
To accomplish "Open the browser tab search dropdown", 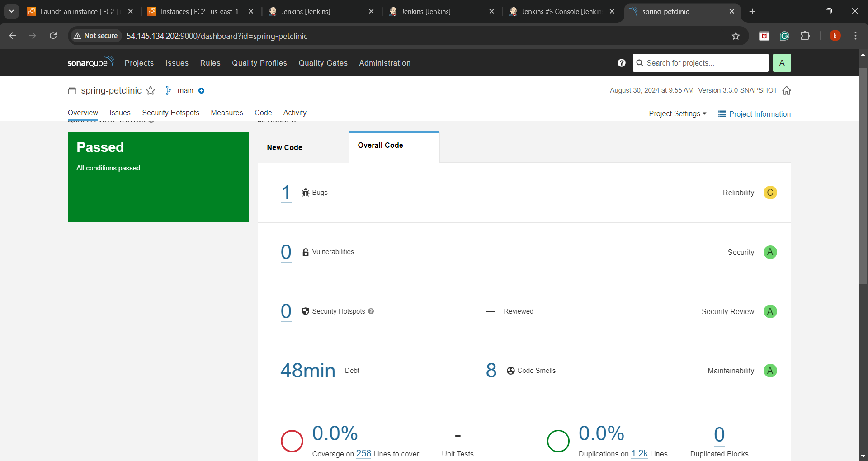I will (x=11, y=11).
